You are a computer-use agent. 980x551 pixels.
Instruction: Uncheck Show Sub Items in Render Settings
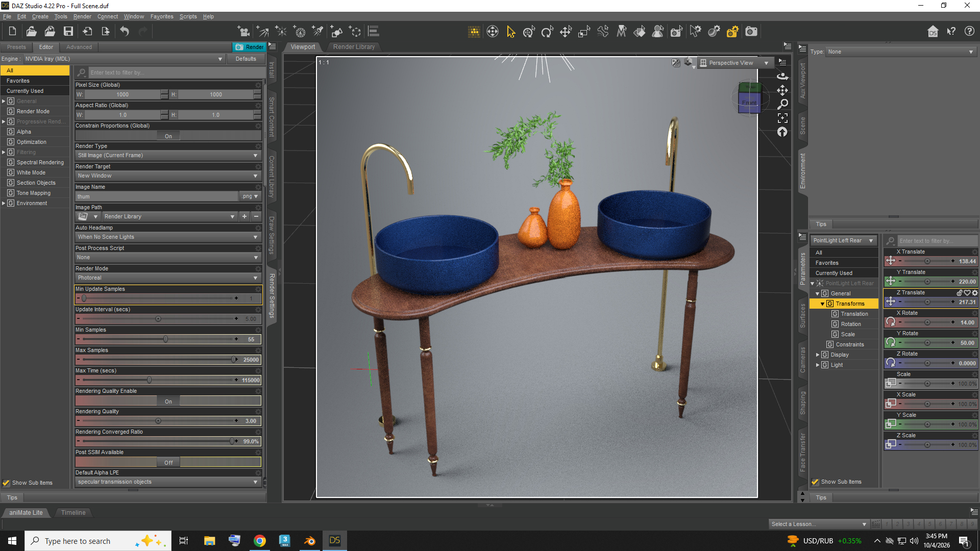6,483
